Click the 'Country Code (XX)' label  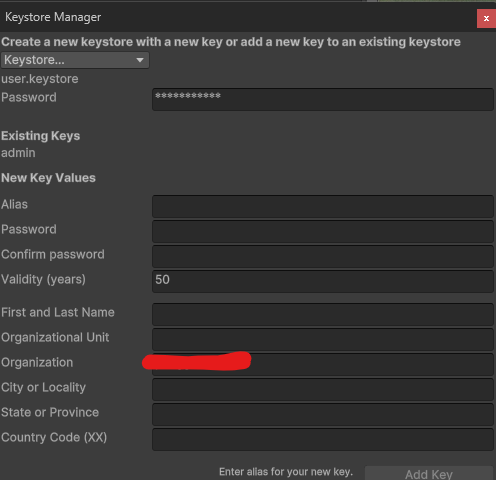[x=54, y=437]
